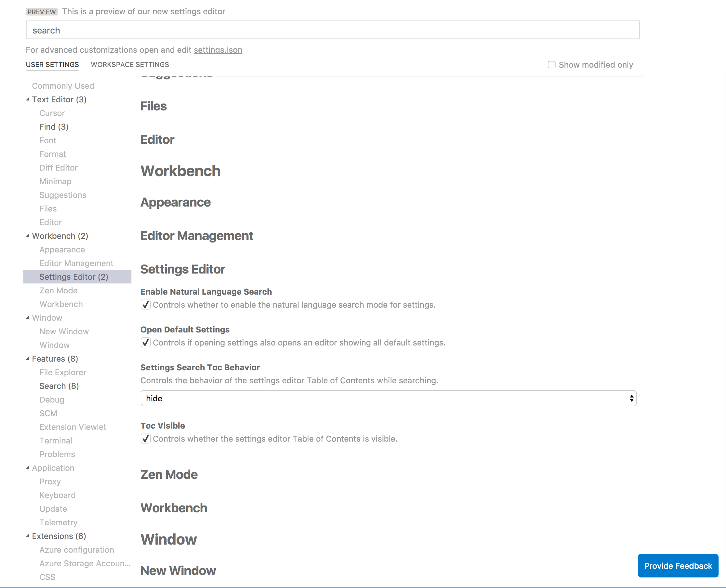726x588 pixels.
Task: Click the Provide Feedback button
Action: click(x=678, y=565)
